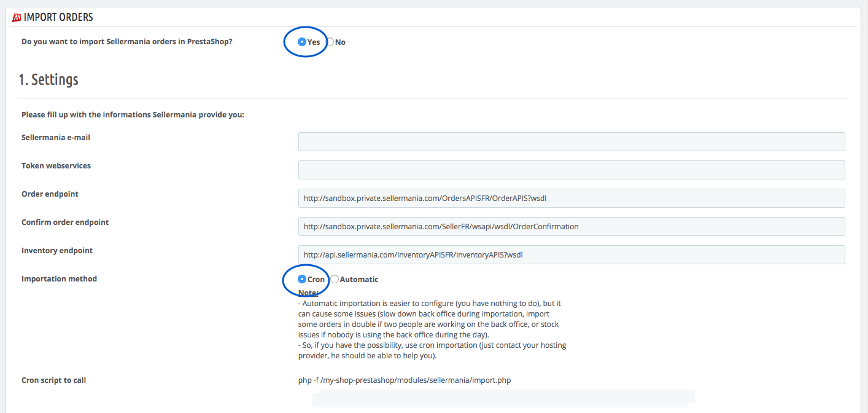Click into the Order endpoint URL field
The image size is (868, 413).
(x=572, y=198)
